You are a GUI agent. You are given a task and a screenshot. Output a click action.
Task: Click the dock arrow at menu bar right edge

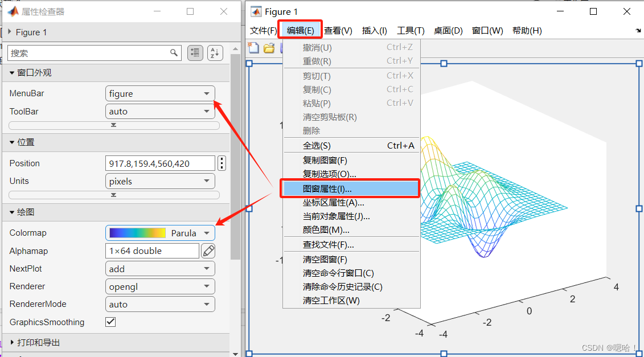(638, 30)
